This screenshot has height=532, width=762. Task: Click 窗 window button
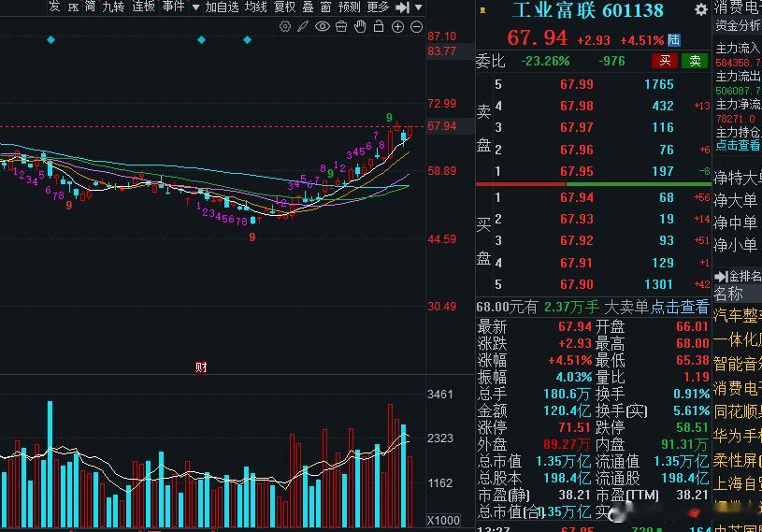(x=326, y=7)
